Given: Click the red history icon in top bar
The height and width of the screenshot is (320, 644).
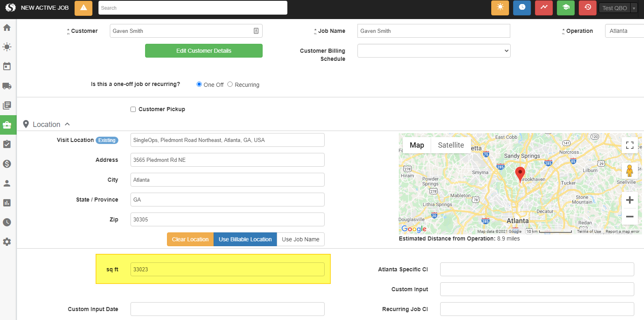Looking at the screenshot, I should click(x=588, y=8).
